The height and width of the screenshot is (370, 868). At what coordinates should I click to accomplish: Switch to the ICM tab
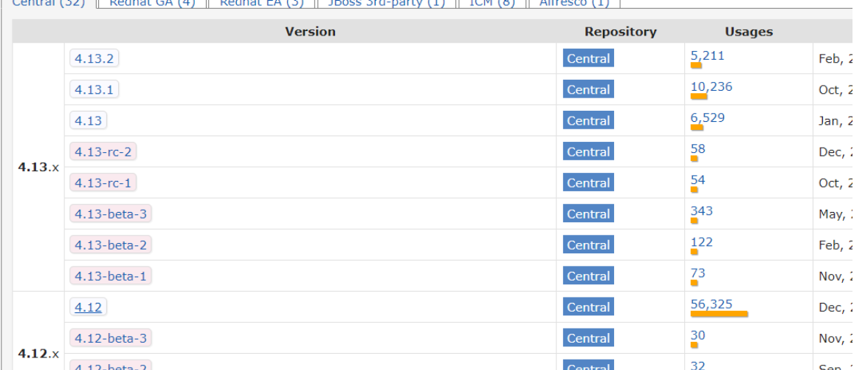492,3
